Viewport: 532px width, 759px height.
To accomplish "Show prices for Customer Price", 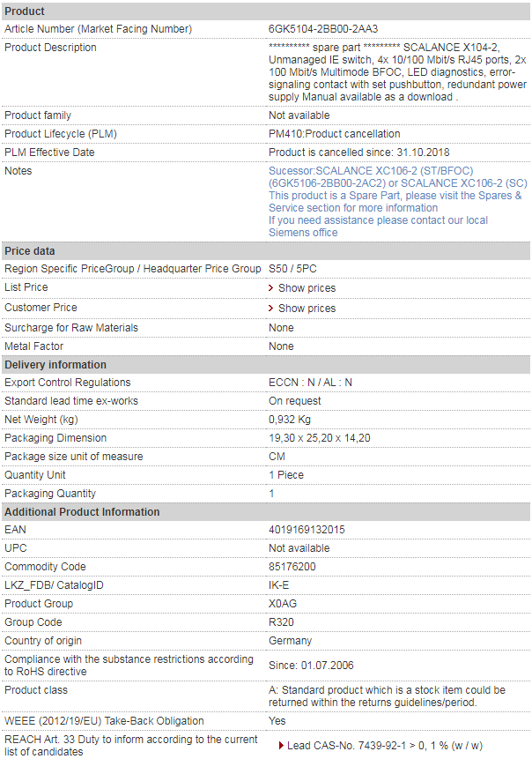I will (307, 309).
